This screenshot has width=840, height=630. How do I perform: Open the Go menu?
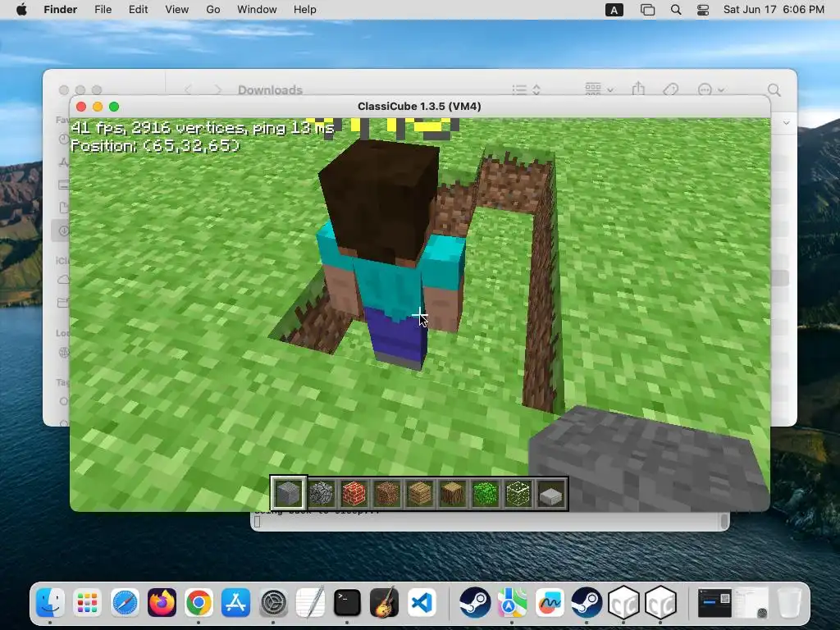coord(212,10)
